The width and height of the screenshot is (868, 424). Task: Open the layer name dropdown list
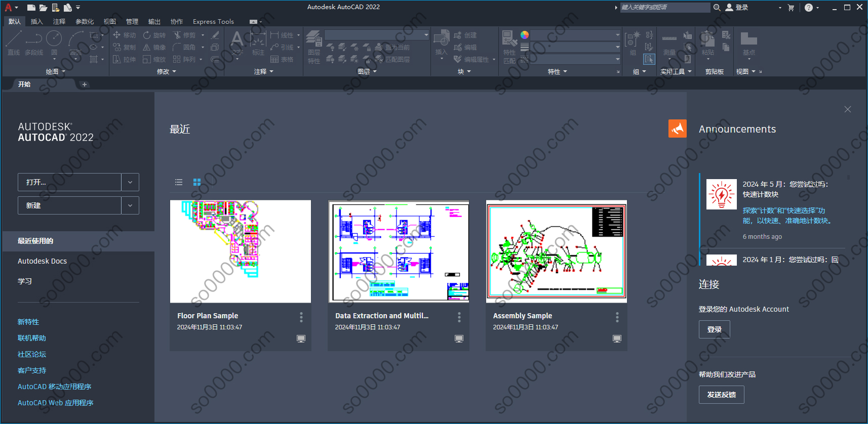[377, 35]
